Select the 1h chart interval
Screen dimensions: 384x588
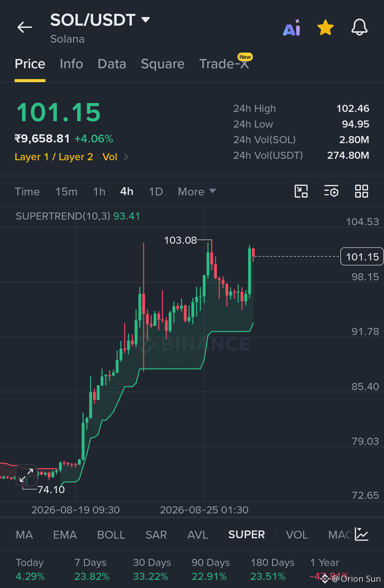[99, 191]
